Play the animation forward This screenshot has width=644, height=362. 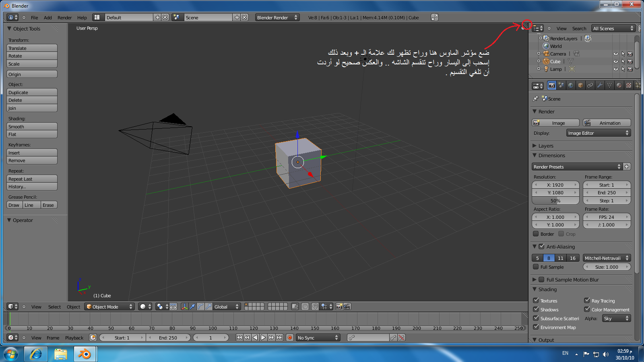(x=263, y=337)
